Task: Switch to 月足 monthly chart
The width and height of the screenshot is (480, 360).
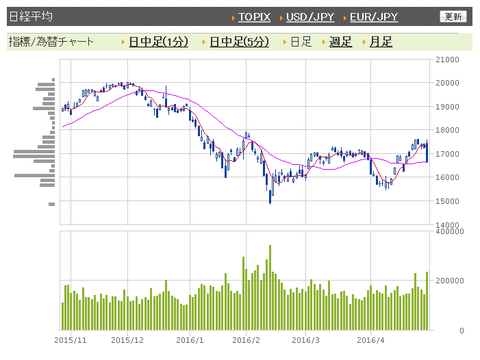Action: pos(381,42)
